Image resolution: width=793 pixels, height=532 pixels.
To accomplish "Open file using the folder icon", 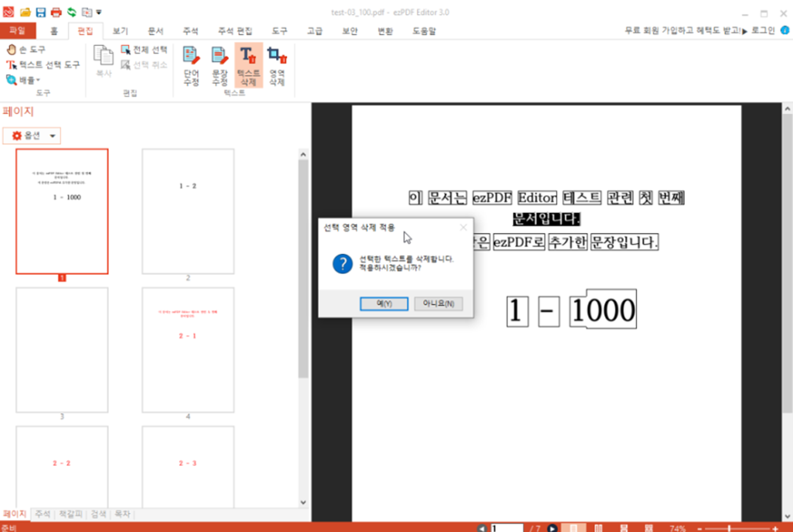I will (x=25, y=12).
